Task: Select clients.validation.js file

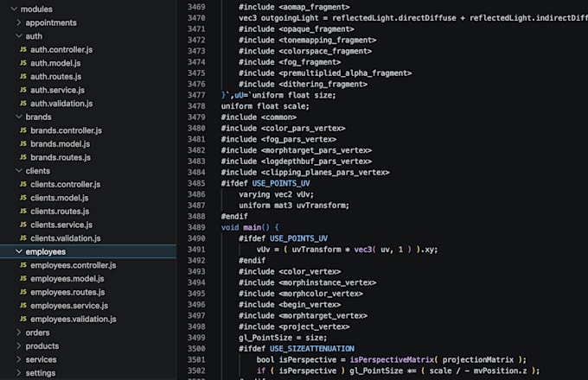Action: coord(66,238)
